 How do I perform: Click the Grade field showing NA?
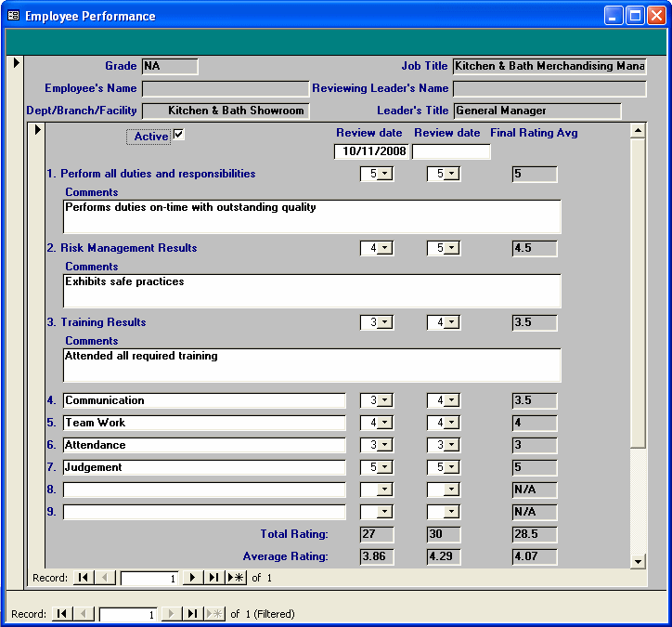(170, 67)
